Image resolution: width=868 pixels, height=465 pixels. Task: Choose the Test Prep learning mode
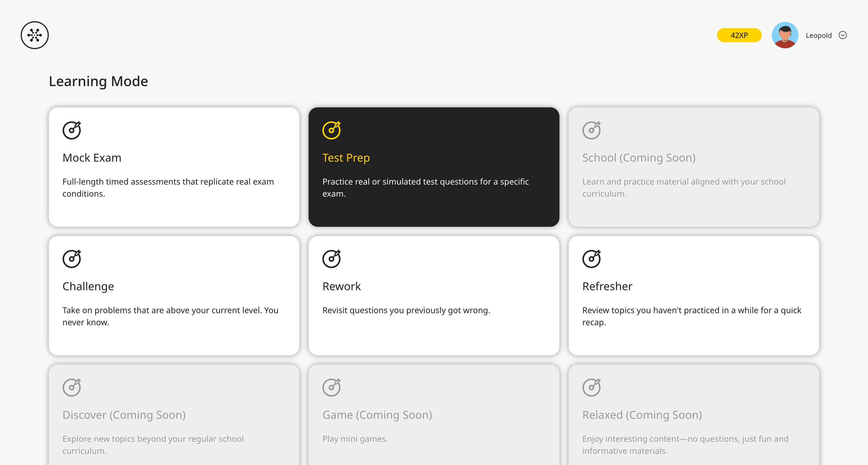pos(434,167)
